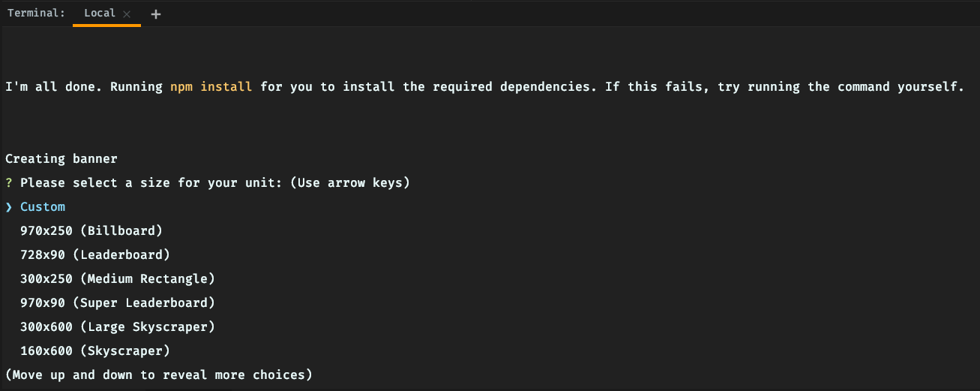
Task: Pick the 300x250 (Medium Rectangle) size
Action: click(118, 278)
